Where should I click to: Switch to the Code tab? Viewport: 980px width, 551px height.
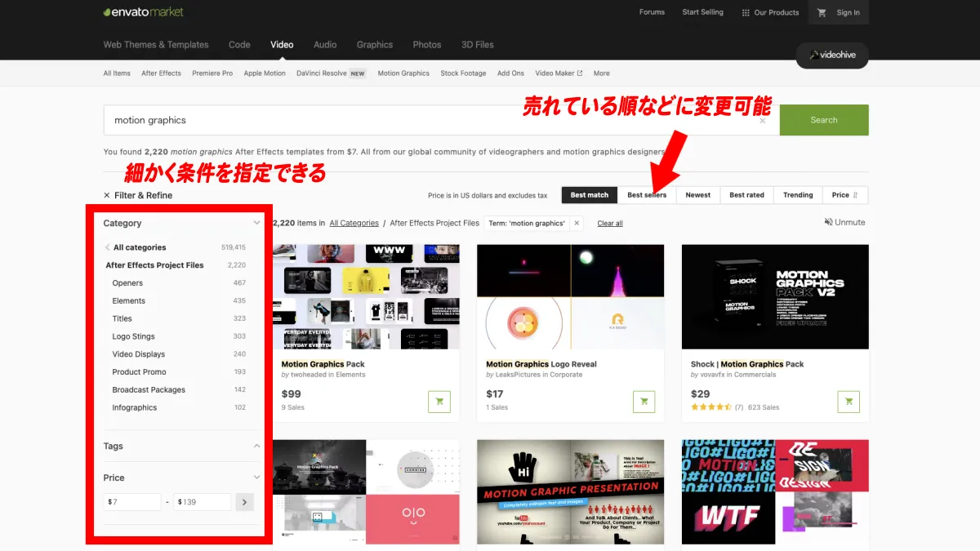click(239, 45)
